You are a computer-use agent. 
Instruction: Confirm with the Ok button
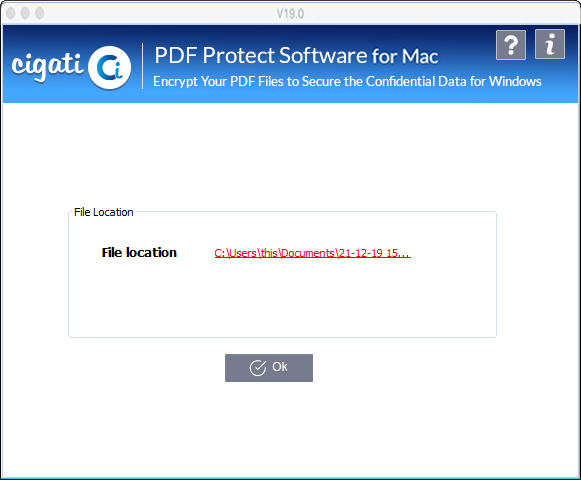(269, 368)
